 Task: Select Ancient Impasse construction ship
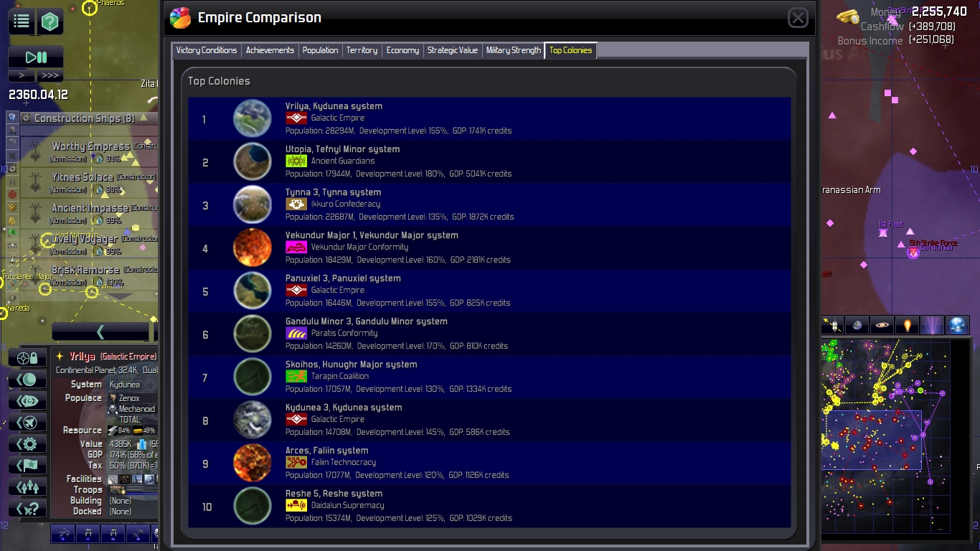89,212
